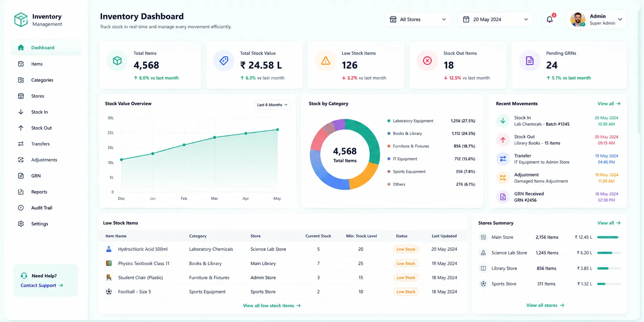Click the Physics Textbook Class 11 row name
The width and height of the screenshot is (644, 322).
pyautogui.click(x=144, y=263)
